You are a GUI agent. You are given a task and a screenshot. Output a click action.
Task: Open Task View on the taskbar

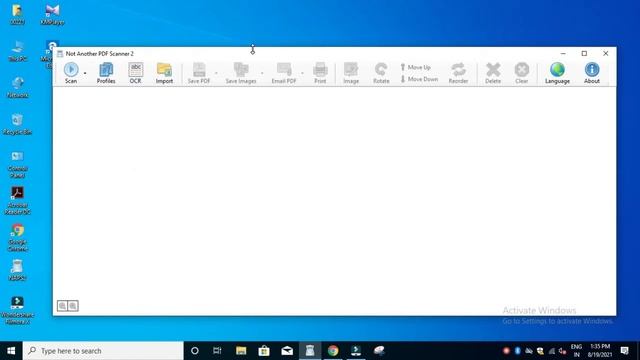click(217, 351)
